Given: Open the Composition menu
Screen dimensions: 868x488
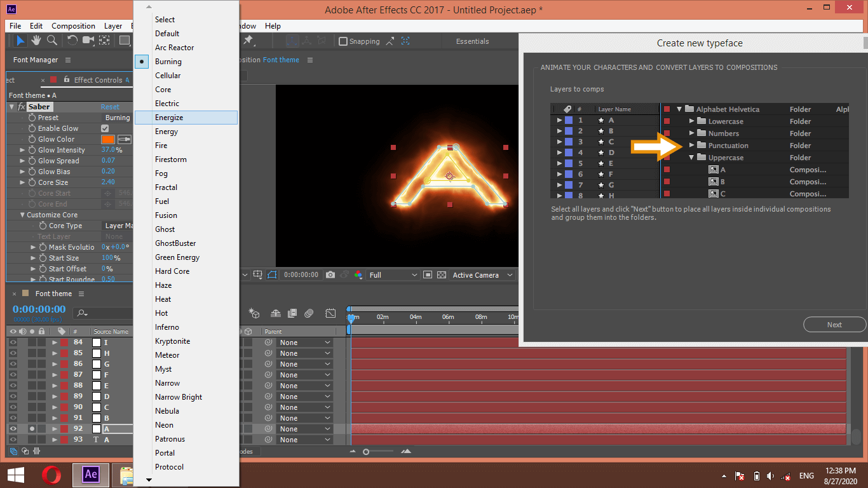Looking at the screenshot, I should [73, 26].
